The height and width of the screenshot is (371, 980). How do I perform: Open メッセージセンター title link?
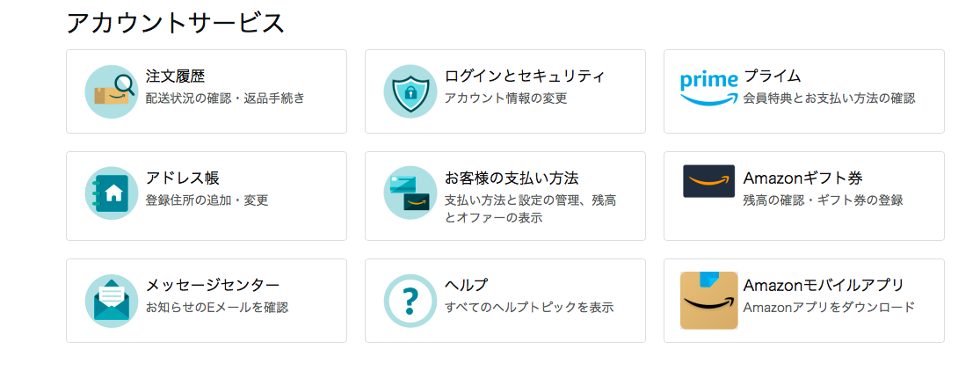coord(213,286)
